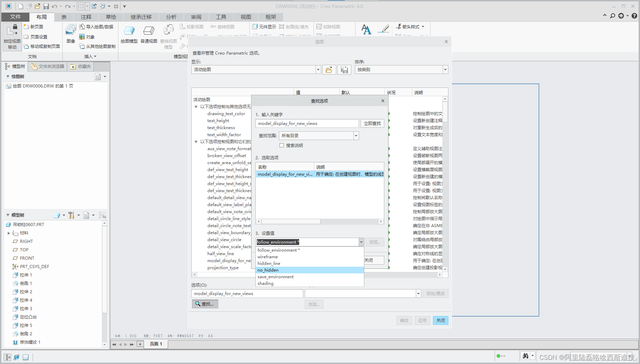The image size is (640, 364).
Task: Click the drawing tree settings icon
Action: pyautogui.click(x=98, y=77)
